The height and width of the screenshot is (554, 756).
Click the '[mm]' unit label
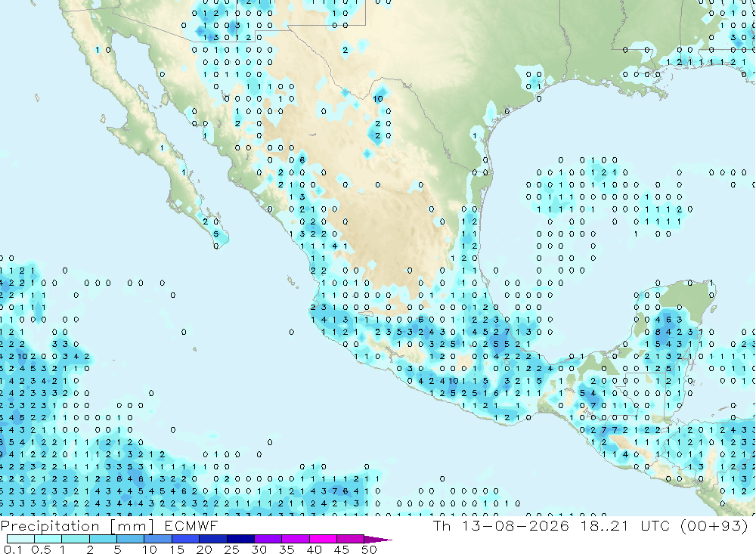132,526
